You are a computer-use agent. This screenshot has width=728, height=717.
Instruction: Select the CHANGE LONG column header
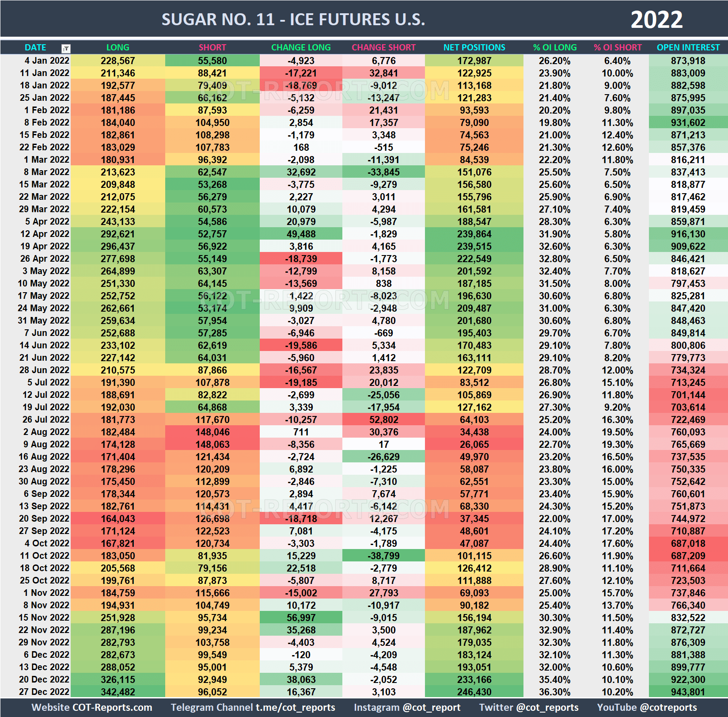pyautogui.click(x=301, y=47)
